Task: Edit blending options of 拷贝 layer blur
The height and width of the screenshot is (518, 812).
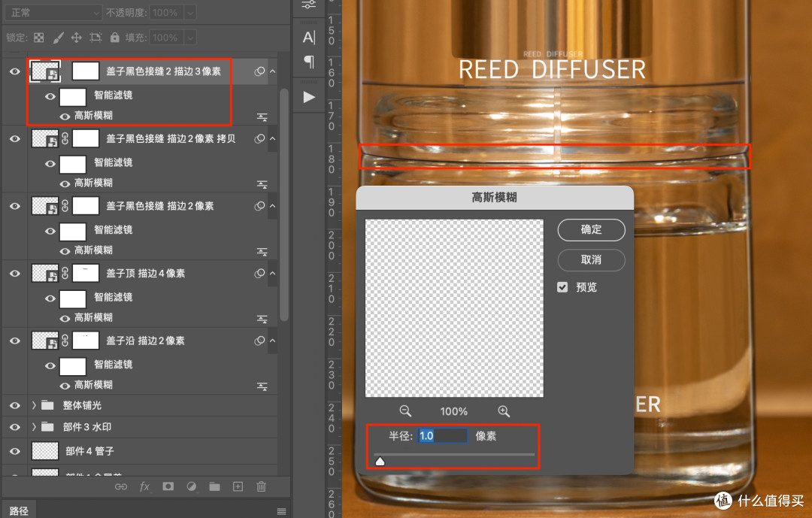Action: (x=262, y=184)
